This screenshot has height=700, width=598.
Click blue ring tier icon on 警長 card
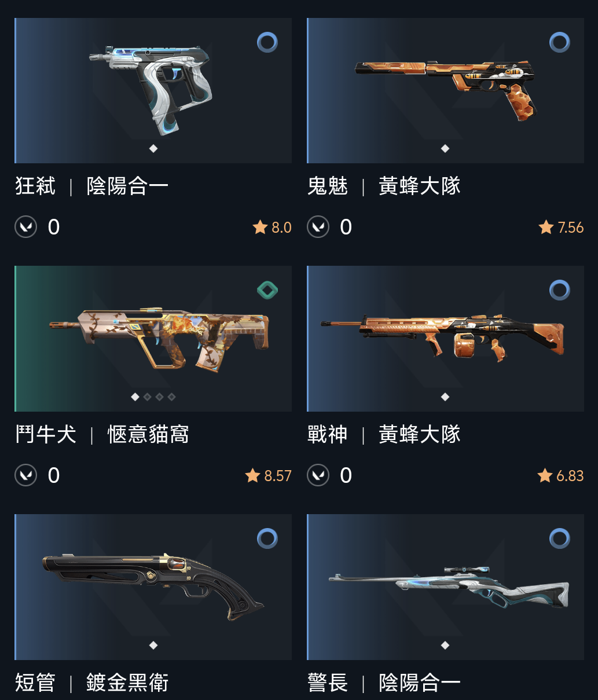coord(560,538)
